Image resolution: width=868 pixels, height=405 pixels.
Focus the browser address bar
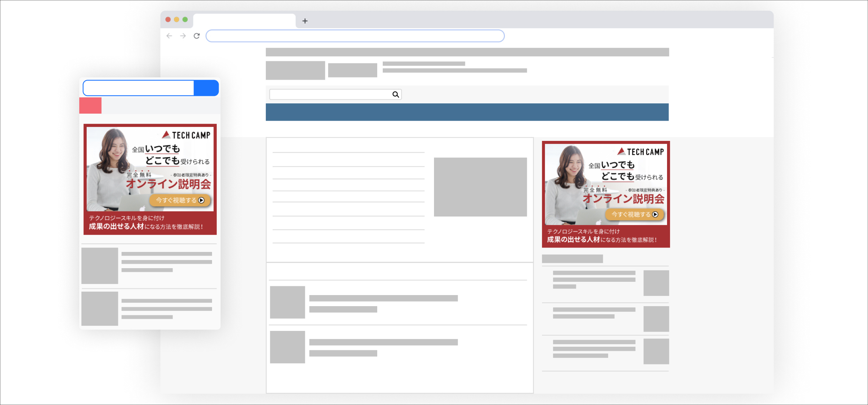click(355, 36)
